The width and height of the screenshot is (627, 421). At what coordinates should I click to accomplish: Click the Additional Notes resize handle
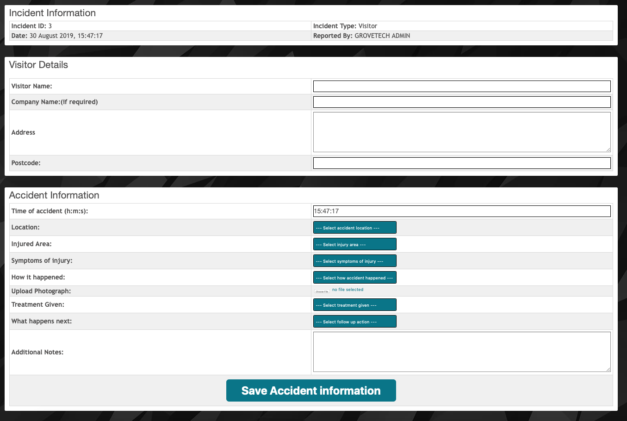(607, 369)
